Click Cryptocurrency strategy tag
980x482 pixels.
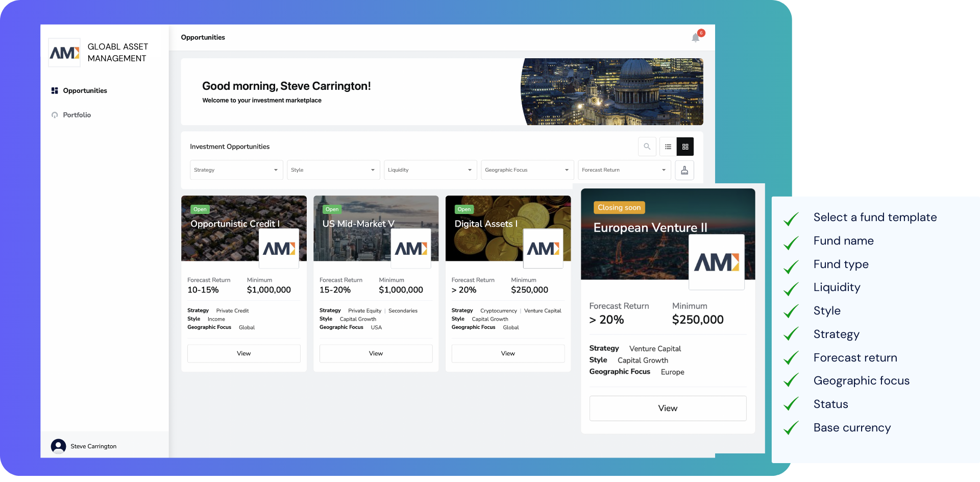[x=498, y=310]
